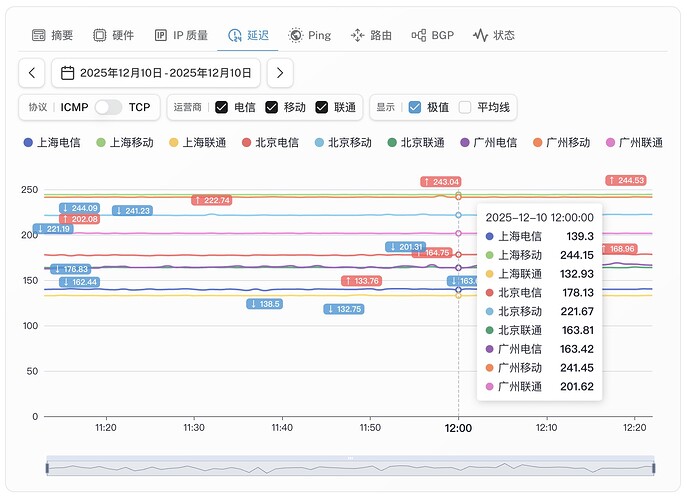This screenshot has width=687, height=500.
Task: Toggle the 广州联通 legend series
Action: pos(634,142)
